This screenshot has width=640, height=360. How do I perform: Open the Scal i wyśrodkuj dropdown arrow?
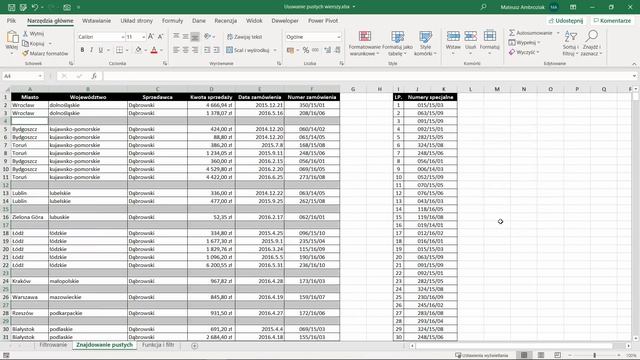[x=275, y=50]
